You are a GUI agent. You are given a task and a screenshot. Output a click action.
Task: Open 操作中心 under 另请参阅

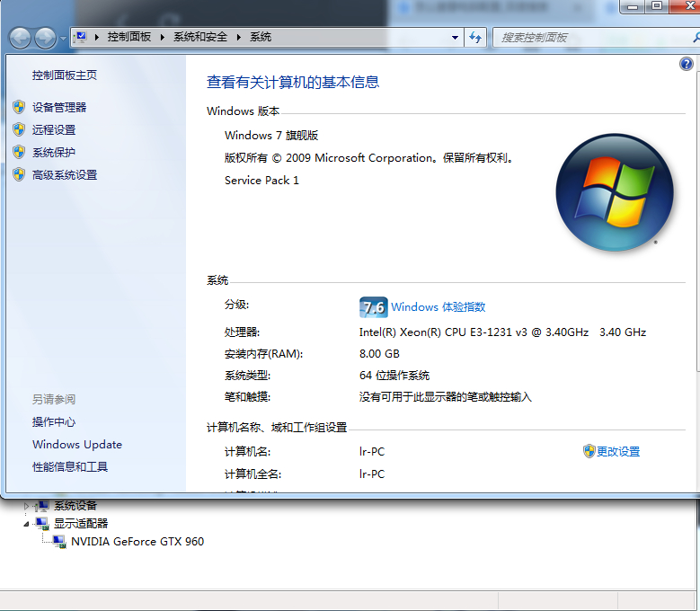tap(54, 421)
